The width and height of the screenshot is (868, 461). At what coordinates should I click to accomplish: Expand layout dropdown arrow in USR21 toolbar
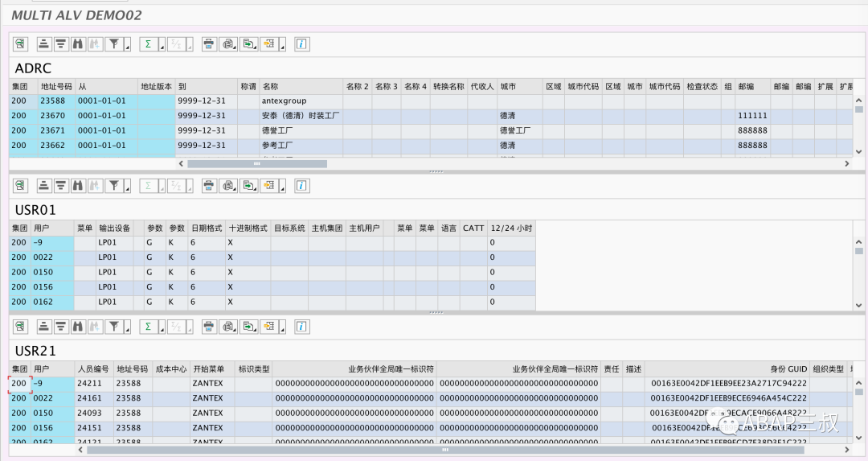pyautogui.click(x=282, y=327)
